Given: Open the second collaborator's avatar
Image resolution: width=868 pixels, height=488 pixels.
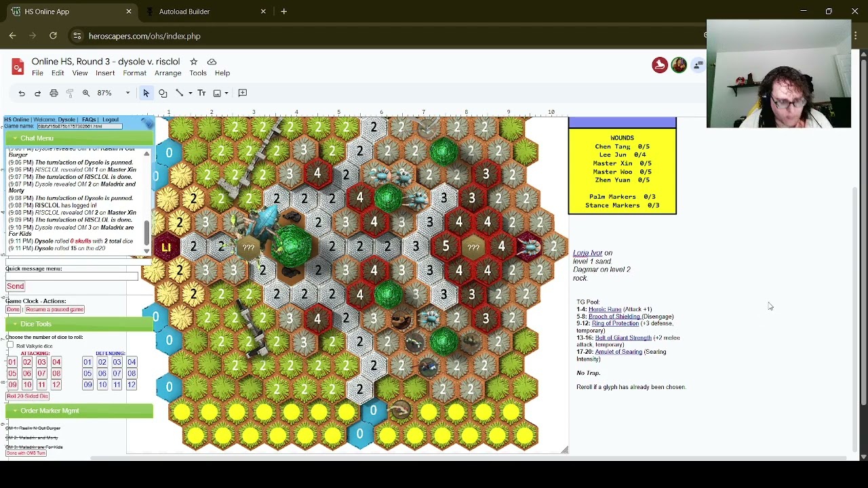Looking at the screenshot, I should 679,65.
